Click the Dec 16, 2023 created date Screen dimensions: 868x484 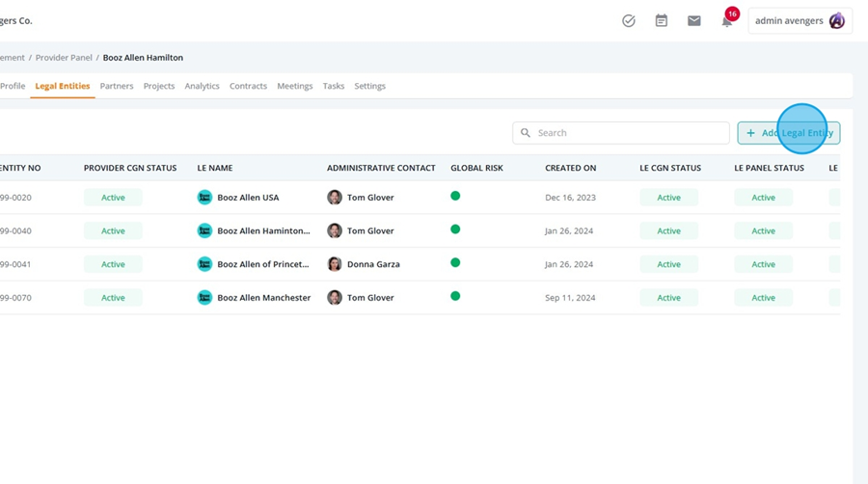point(570,198)
